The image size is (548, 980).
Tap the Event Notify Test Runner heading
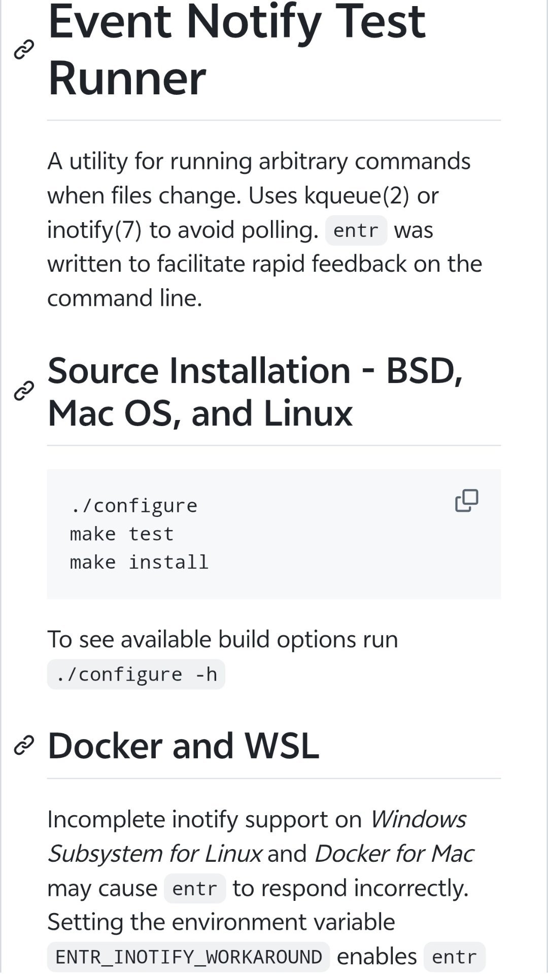click(236, 50)
